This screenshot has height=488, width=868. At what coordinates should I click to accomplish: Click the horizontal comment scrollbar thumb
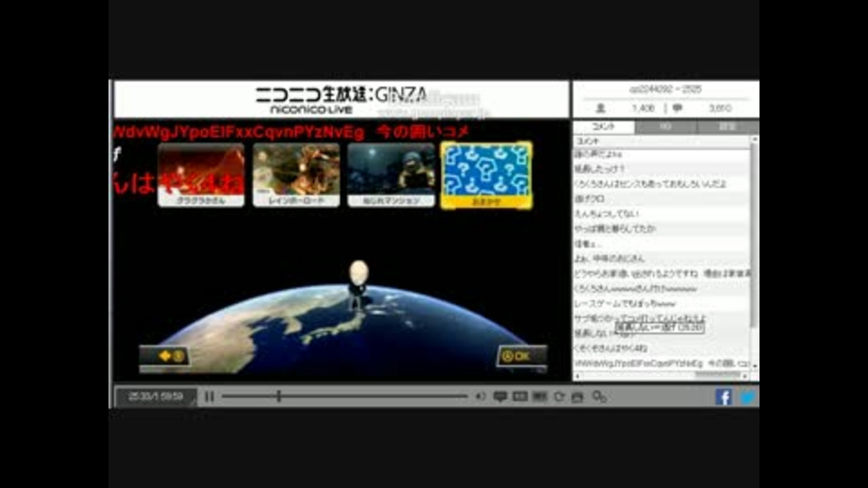pyautogui.click(x=717, y=376)
